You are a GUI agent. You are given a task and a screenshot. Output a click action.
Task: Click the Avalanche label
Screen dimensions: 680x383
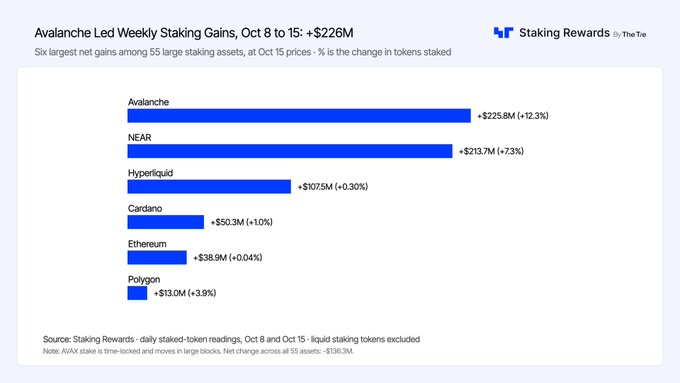pos(148,102)
